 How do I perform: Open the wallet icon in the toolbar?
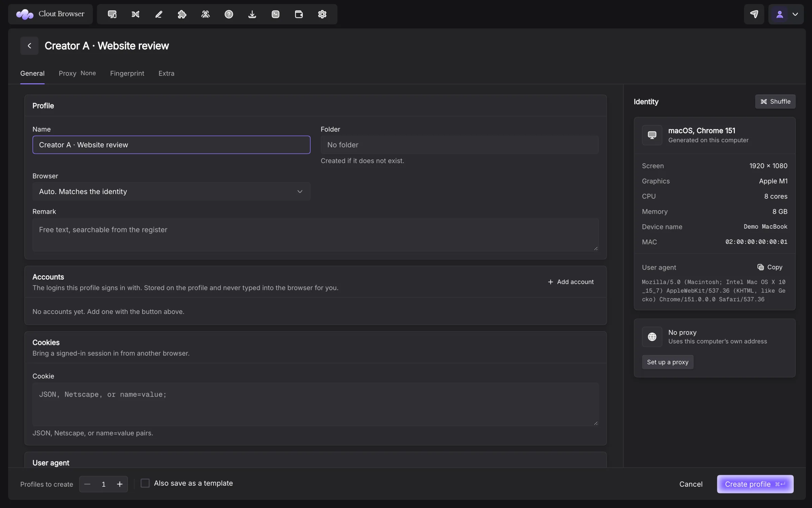pos(299,14)
